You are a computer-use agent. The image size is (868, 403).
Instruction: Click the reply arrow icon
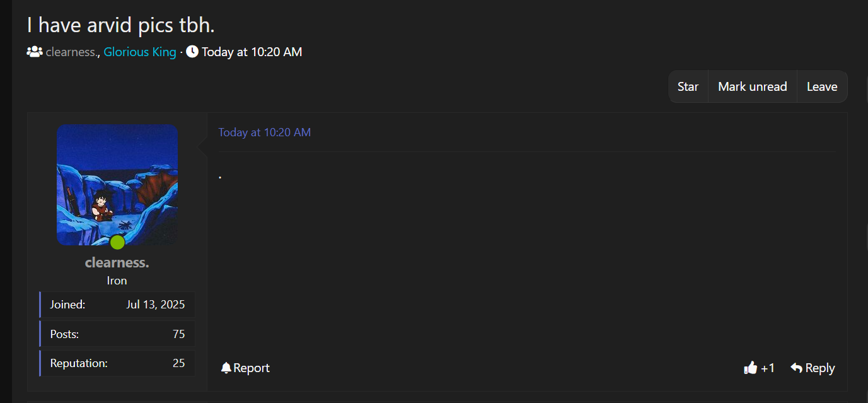[x=797, y=368]
